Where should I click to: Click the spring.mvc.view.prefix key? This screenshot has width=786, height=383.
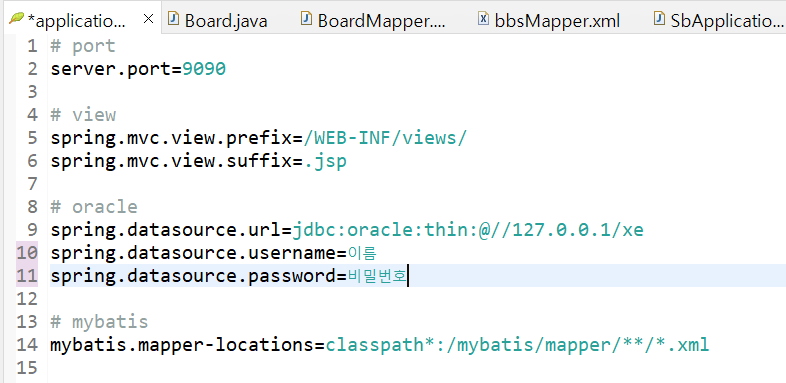pos(171,138)
